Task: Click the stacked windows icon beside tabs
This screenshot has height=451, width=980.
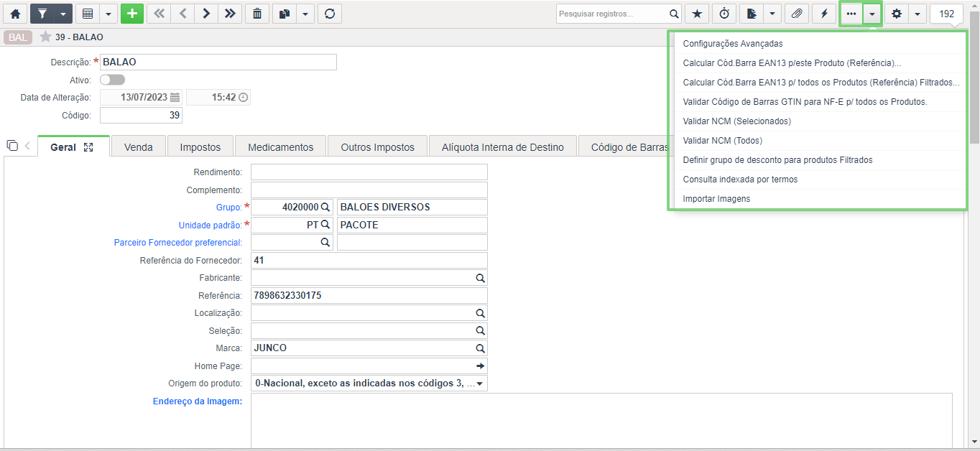Action: pyautogui.click(x=12, y=146)
